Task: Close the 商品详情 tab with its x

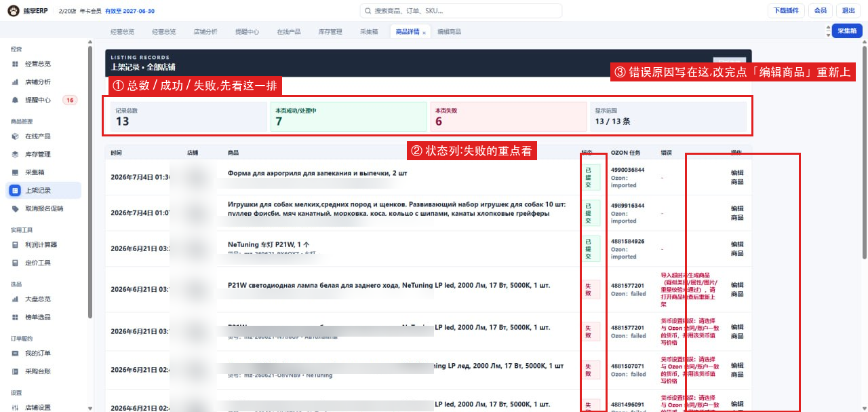Action: [x=424, y=33]
